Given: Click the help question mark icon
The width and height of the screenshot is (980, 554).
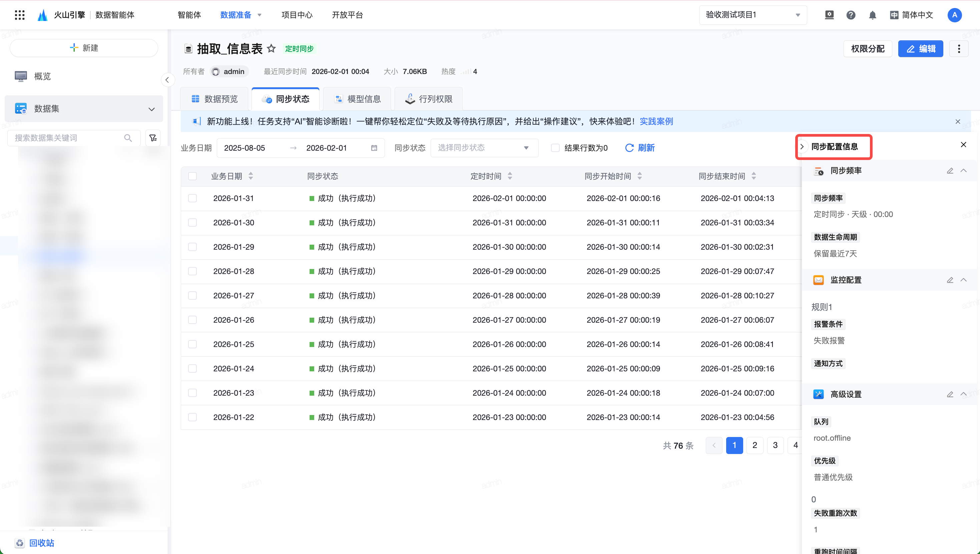Looking at the screenshot, I should (x=851, y=15).
